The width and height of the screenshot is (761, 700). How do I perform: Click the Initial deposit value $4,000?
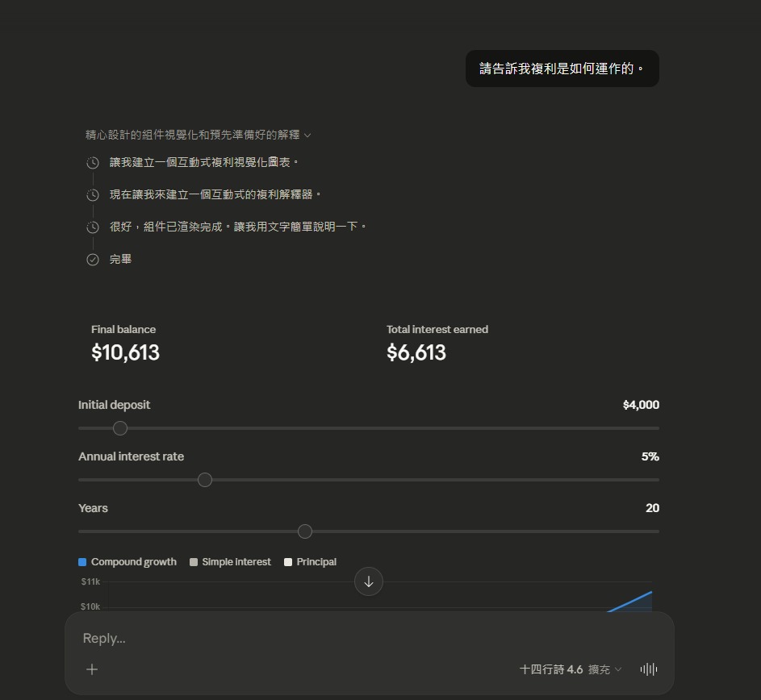[641, 405]
